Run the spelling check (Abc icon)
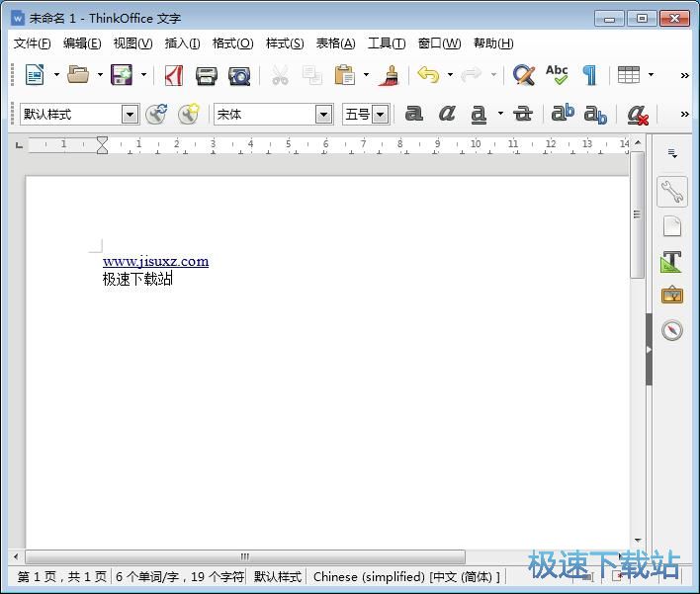Viewport: 700px width, 594px height. tap(557, 75)
